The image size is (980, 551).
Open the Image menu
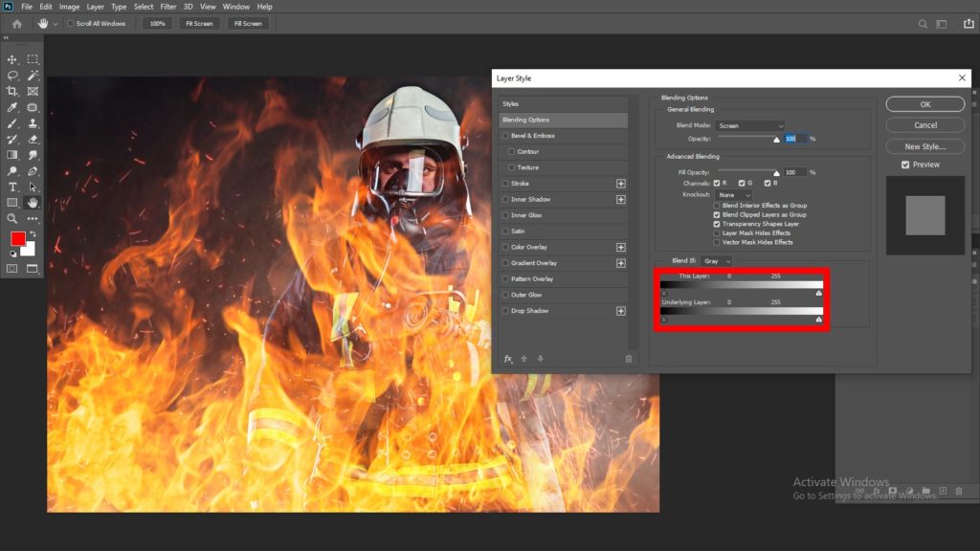pos(69,7)
